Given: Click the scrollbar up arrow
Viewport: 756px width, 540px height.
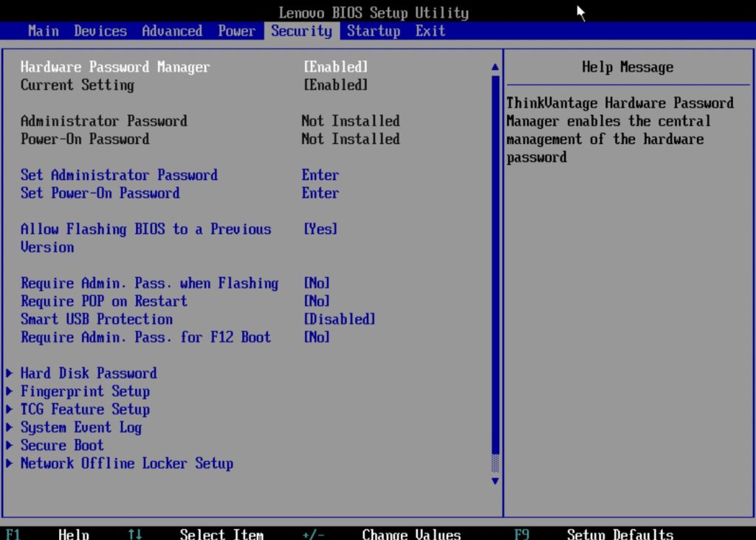Looking at the screenshot, I should (495, 67).
